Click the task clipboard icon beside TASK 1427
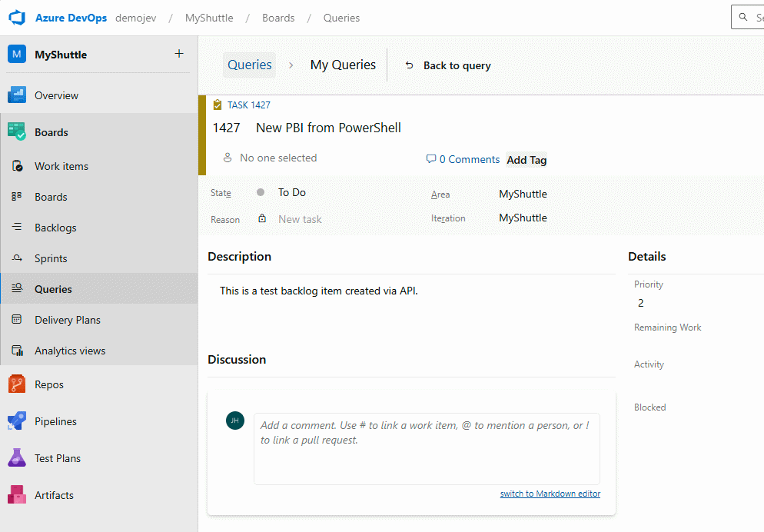 click(218, 105)
